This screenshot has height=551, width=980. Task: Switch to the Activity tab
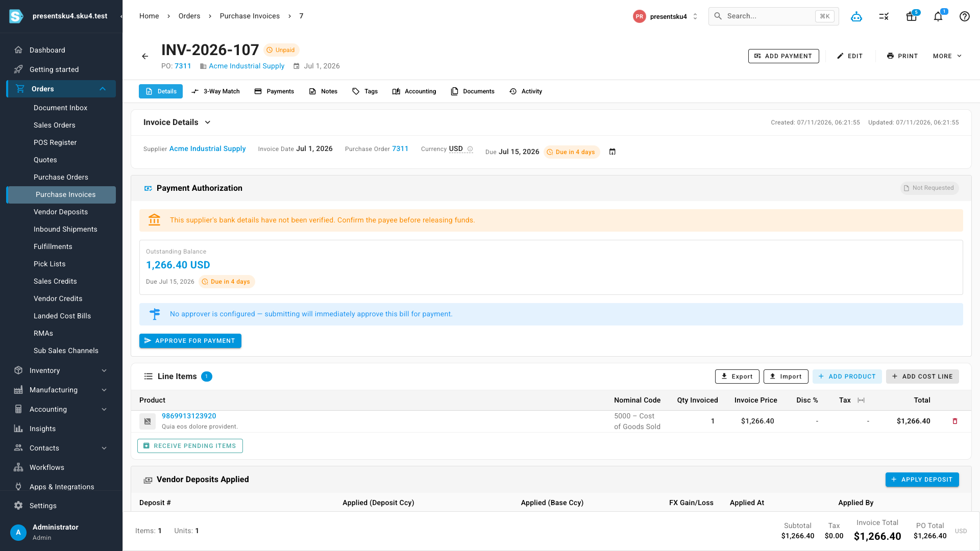point(526,91)
